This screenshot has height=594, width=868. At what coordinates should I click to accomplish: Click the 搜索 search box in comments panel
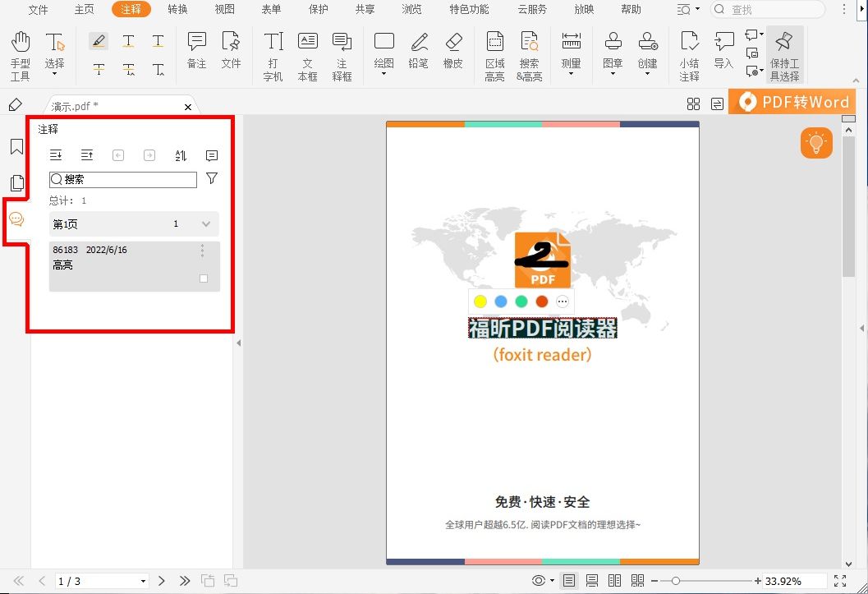click(x=122, y=179)
